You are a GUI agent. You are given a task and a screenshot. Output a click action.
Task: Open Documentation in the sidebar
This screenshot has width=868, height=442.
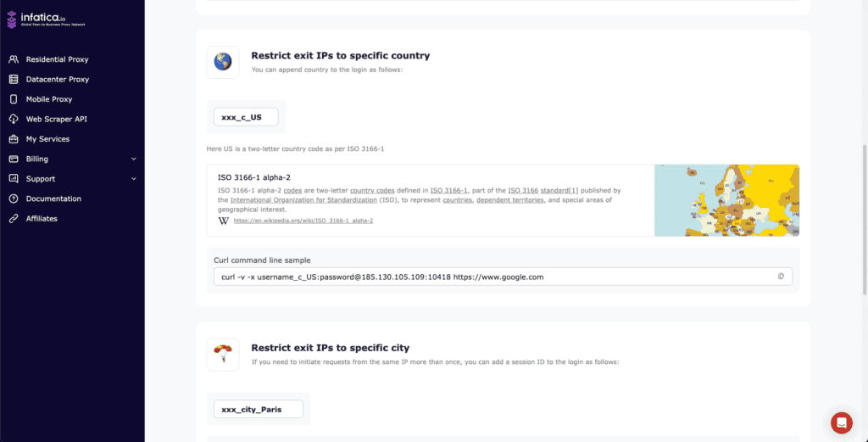[53, 199]
